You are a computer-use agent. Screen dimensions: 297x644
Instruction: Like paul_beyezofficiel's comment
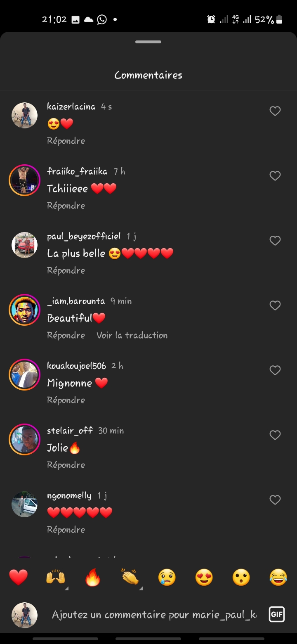pos(275,241)
